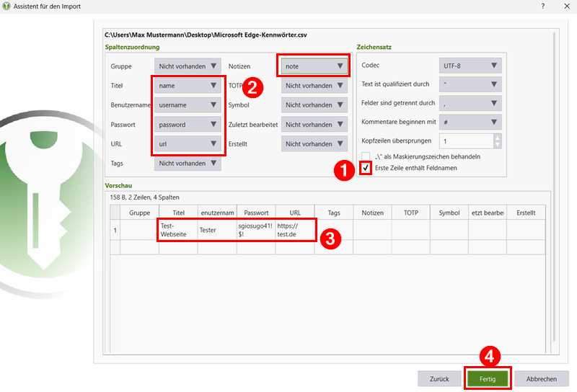The width and height of the screenshot is (577, 392).
Task: Open the Felder sind getrennt durch dropdown
Action: click(x=470, y=103)
